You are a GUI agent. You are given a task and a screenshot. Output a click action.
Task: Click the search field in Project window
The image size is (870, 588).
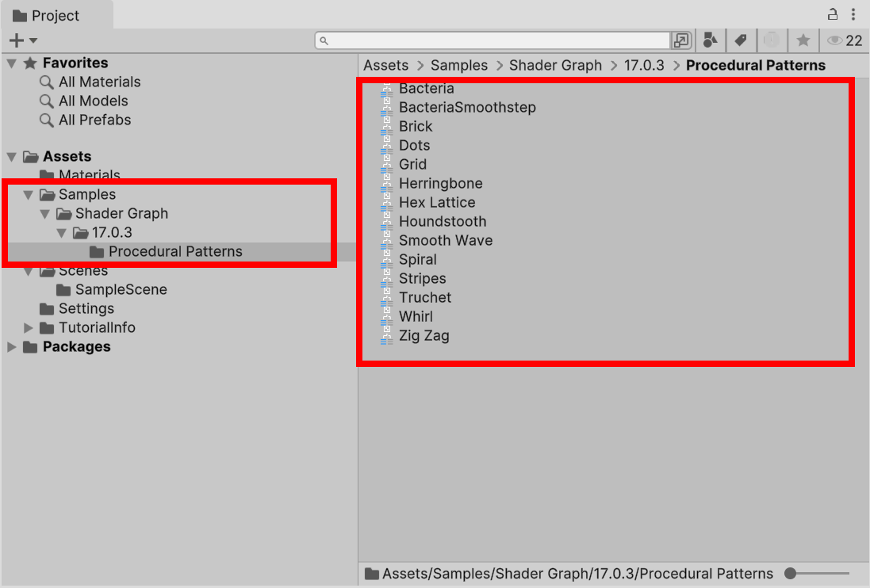pyautogui.click(x=492, y=40)
